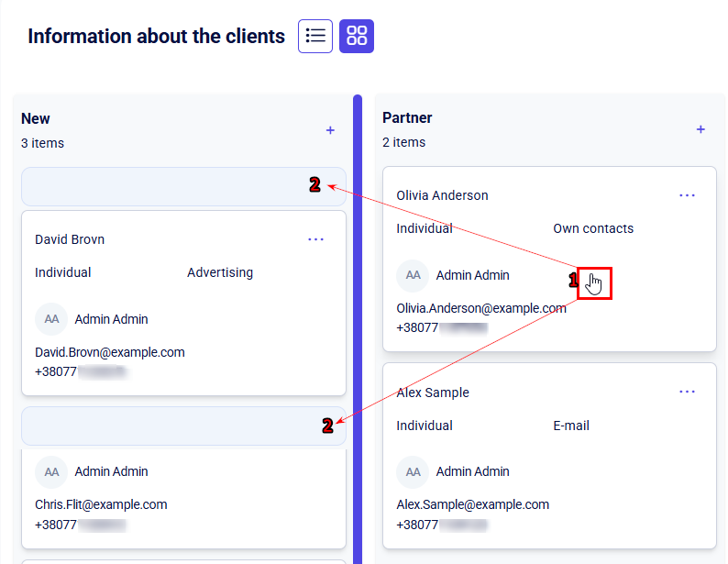The height and width of the screenshot is (564, 728).
Task: Open Alex Sample card options menu
Action: click(687, 393)
